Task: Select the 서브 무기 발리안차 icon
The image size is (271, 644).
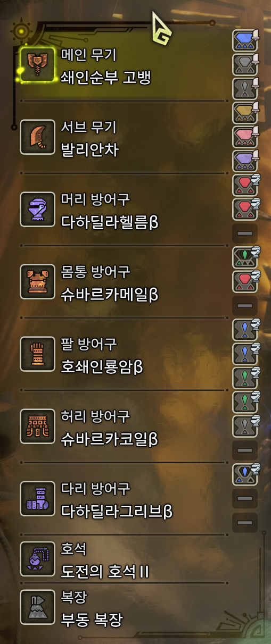Action: pyautogui.click(x=38, y=137)
